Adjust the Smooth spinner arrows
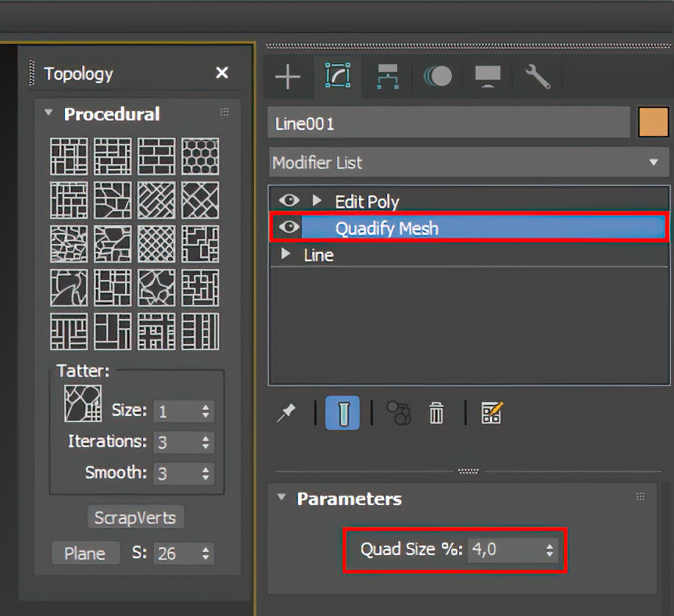Viewport: 674px width, 616px height. [x=206, y=474]
